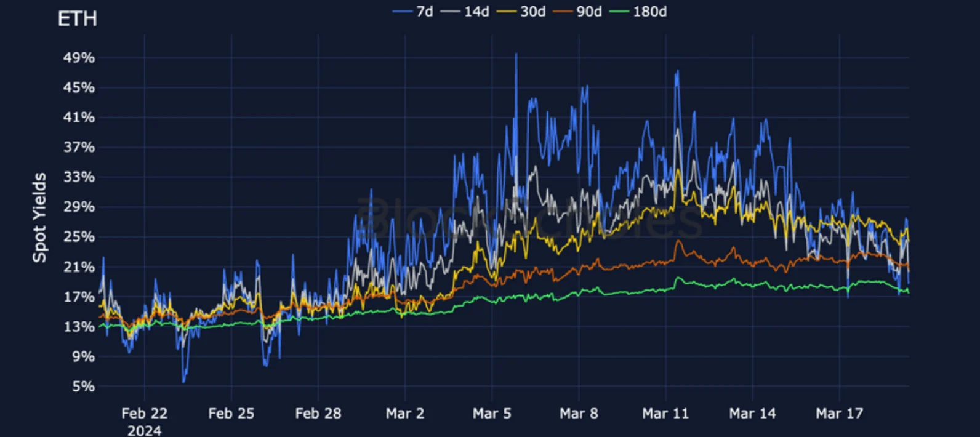Image resolution: width=980 pixels, height=437 pixels.
Task: Click the 41% y-axis tick label
Action: click(79, 118)
